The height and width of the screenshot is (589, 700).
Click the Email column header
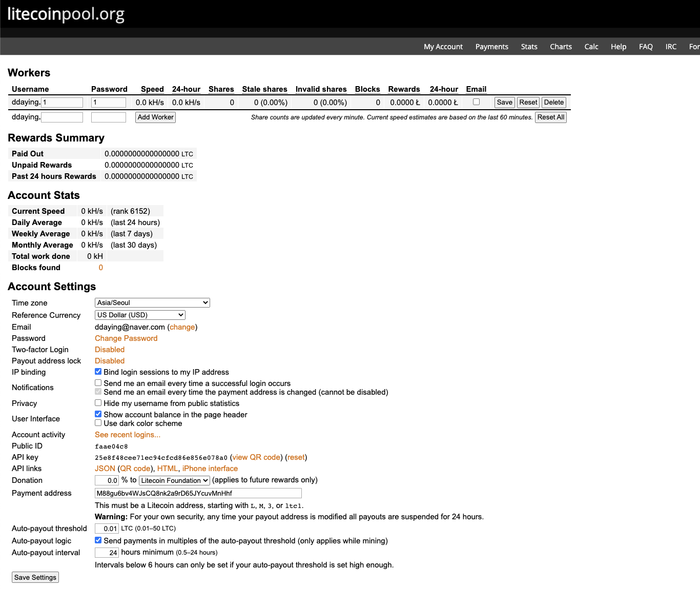476,89
